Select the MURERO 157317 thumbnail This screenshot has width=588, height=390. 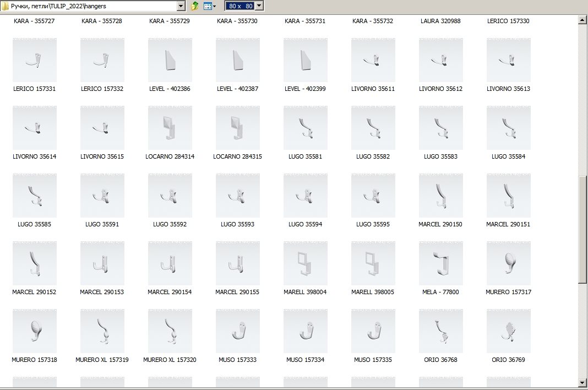coord(509,263)
